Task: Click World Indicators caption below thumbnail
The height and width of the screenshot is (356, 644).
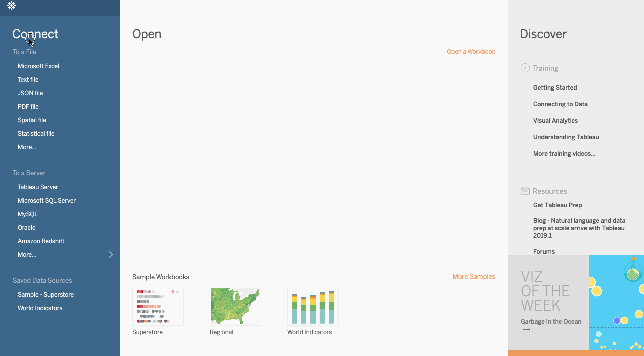Action: [309, 332]
